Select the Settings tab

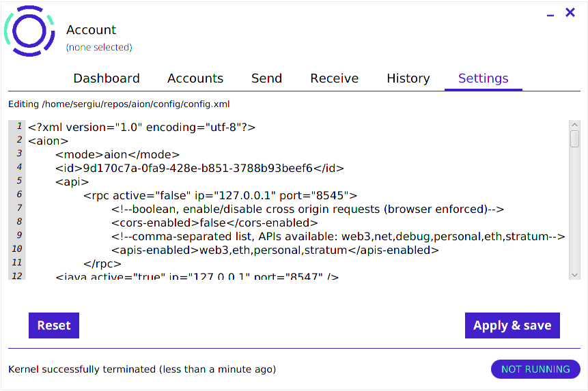tap(483, 78)
